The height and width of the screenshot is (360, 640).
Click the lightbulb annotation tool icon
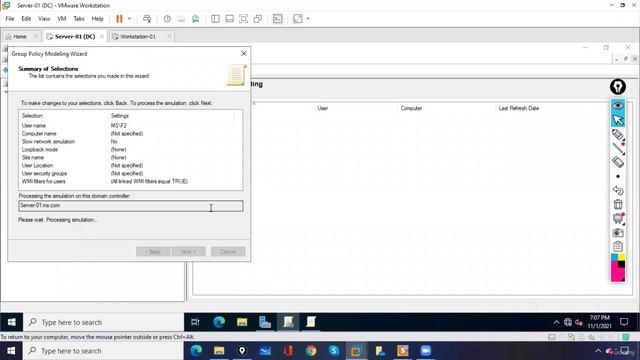(618, 87)
